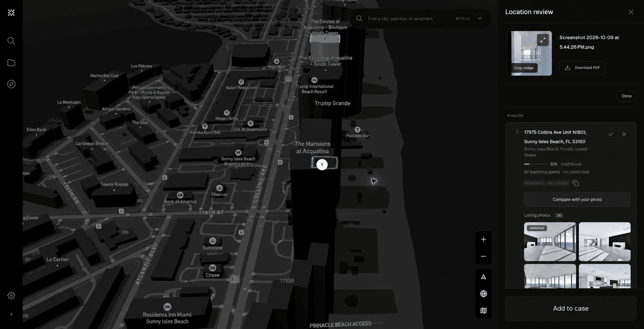The width and height of the screenshot is (644, 329).
Task: Reset map orientation with arrow icon
Action: [x=483, y=277]
